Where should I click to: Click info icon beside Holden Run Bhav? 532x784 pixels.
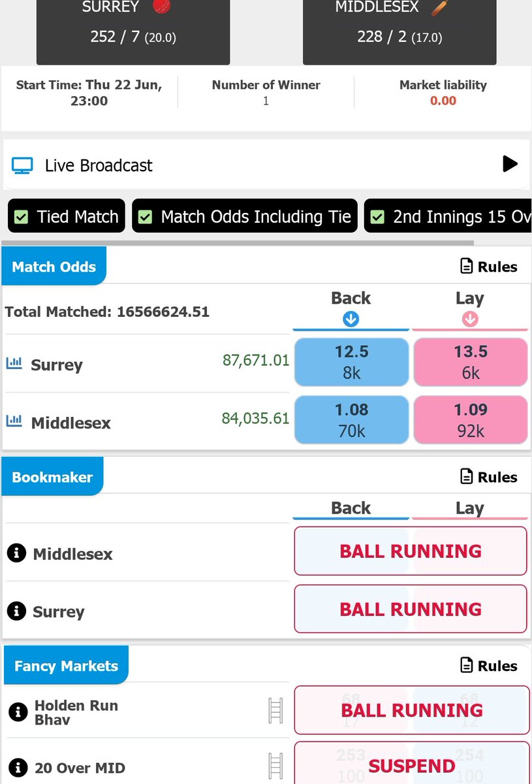(x=18, y=712)
